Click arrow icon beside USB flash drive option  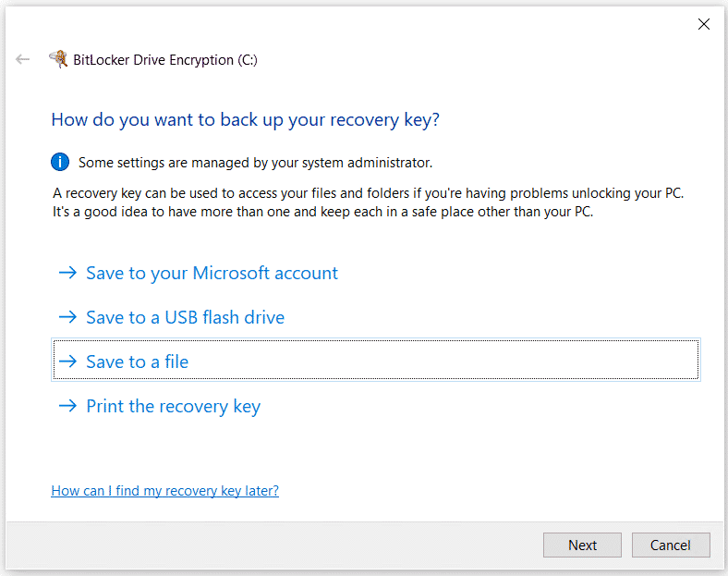(x=67, y=317)
